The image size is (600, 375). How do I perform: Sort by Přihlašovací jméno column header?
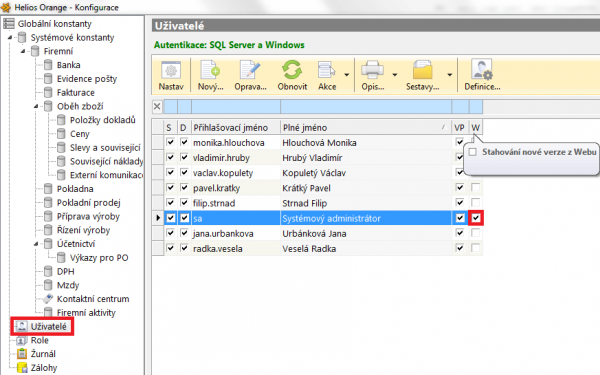236,127
